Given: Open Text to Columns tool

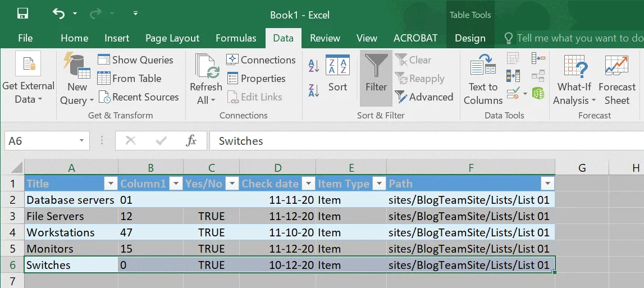Looking at the screenshot, I should coord(483,79).
